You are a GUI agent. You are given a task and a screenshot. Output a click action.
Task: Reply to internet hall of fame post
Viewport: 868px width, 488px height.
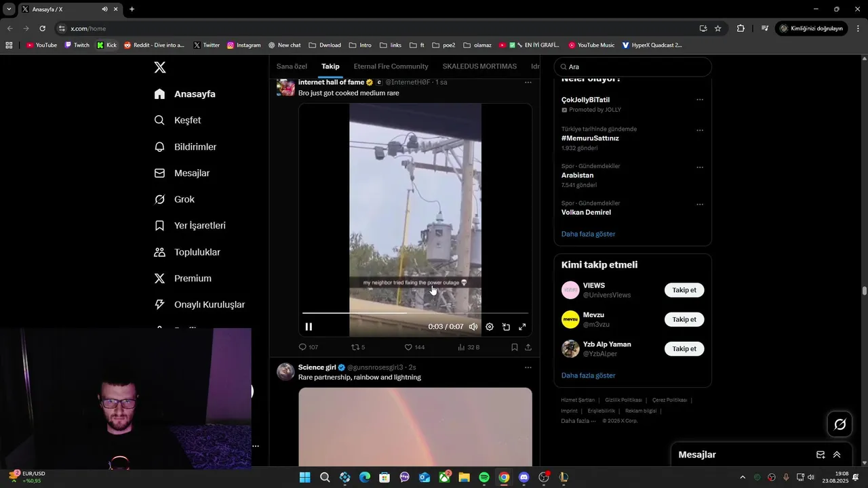point(309,347)
